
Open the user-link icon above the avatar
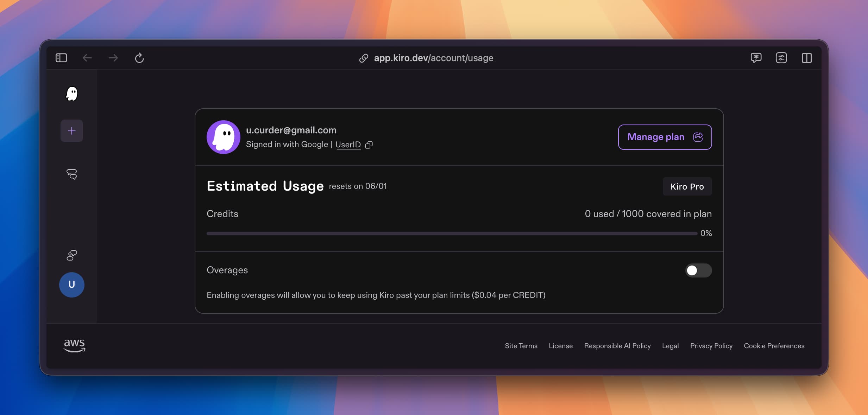(72, 255)
